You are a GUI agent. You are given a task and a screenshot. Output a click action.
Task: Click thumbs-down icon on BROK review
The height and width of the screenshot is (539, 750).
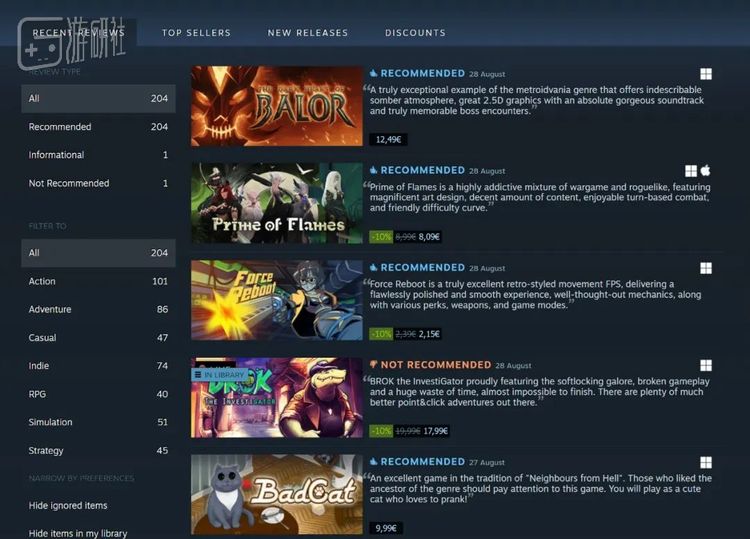tap(374, 364)
